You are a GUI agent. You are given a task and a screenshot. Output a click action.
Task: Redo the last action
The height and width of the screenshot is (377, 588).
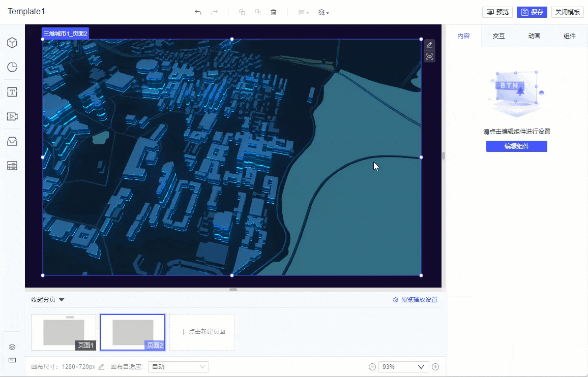(215, 12)
